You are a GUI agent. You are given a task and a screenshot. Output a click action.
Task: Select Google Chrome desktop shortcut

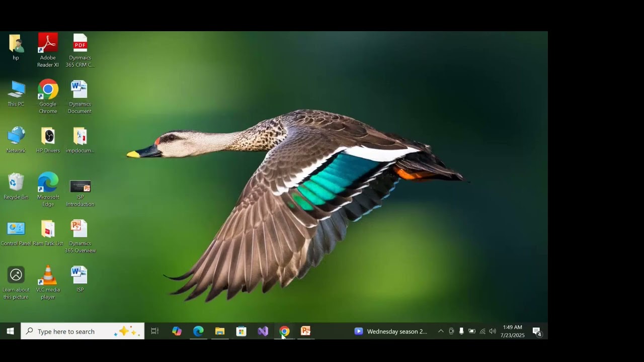point(48,97)
